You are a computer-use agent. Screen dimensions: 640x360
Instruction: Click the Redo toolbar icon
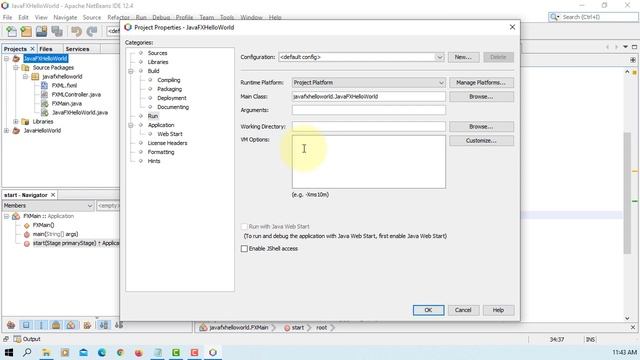tap(92, 31)
